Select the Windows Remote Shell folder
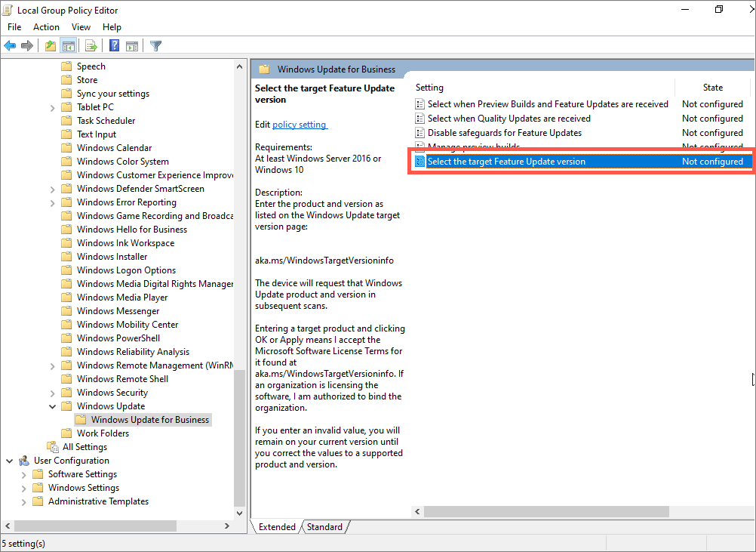The width and height of the screenshot is (756, 552). click(122, 379)
